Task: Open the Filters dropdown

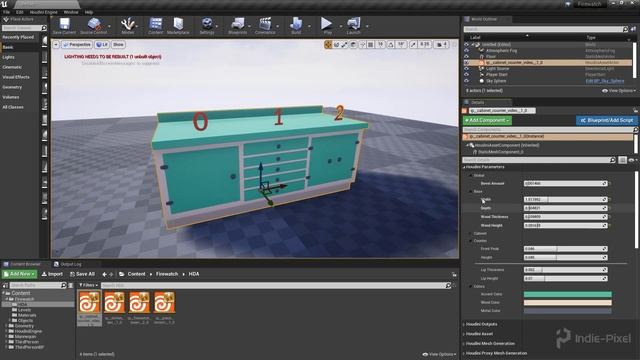Action: [x=89, y=285]
